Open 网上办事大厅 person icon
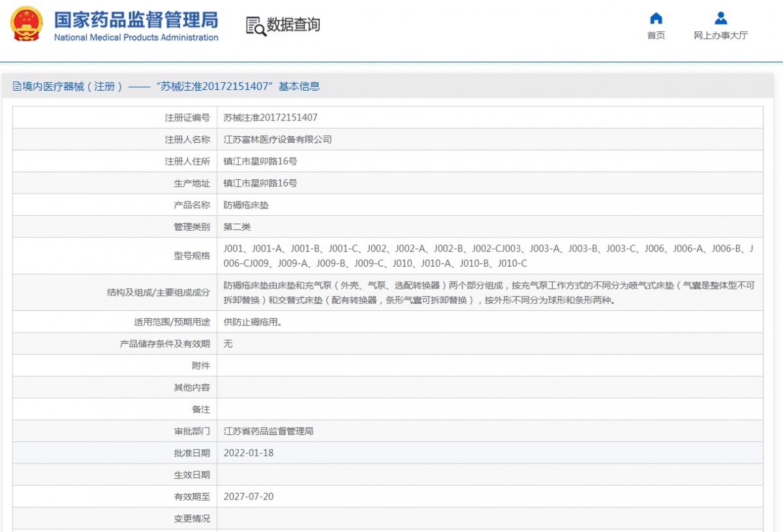This screenshot has height=532, width=783. [x=720, y=18]
